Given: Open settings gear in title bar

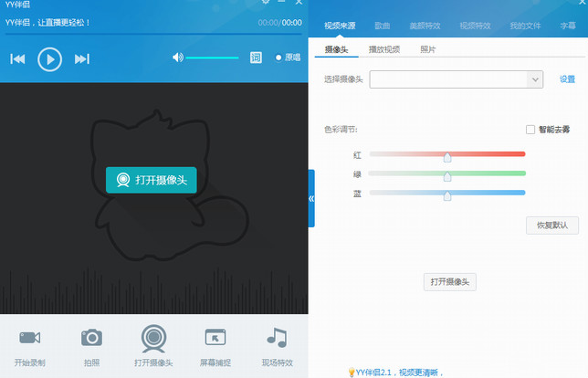Looking at the screenshot, I should point(266,2).
